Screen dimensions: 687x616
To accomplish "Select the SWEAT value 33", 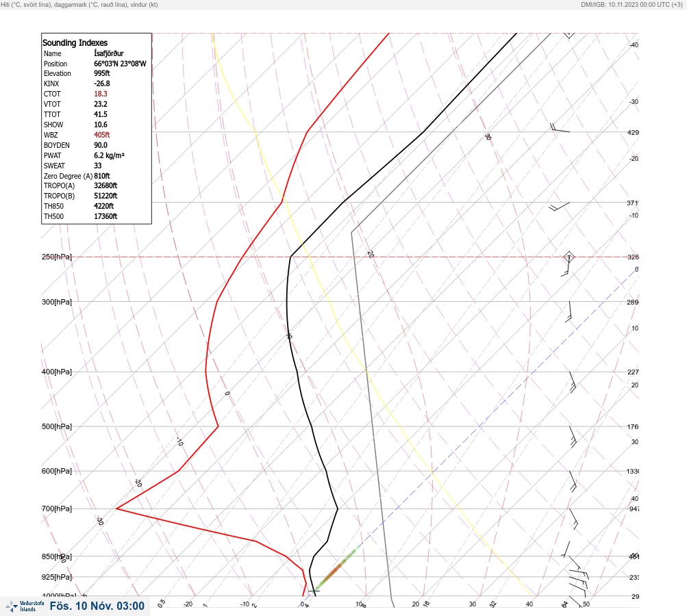I will click(98, 166).
